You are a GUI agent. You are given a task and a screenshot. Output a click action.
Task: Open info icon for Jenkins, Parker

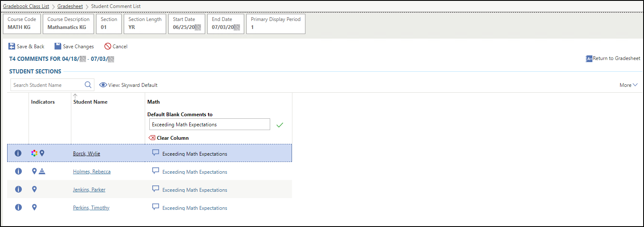click(18, 189)
